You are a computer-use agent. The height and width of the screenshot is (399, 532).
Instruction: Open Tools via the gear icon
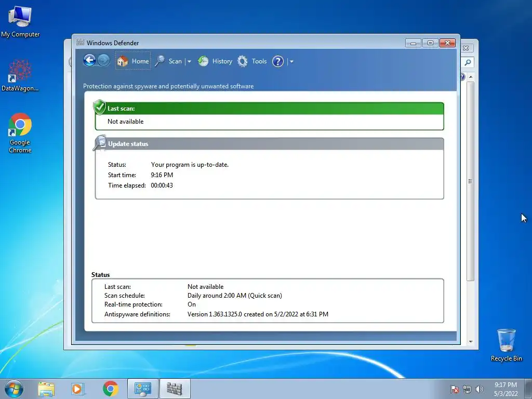242,61
